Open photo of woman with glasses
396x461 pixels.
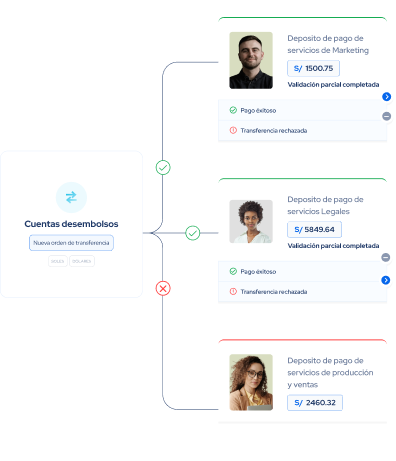[x=251, y=382]
